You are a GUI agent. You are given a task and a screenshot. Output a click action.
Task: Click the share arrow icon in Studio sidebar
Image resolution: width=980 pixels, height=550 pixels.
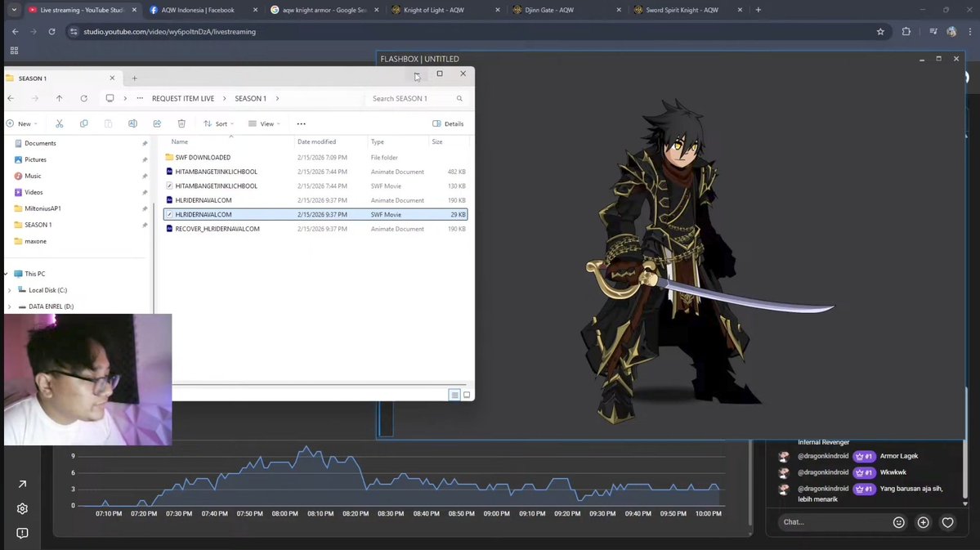point(23,485)
